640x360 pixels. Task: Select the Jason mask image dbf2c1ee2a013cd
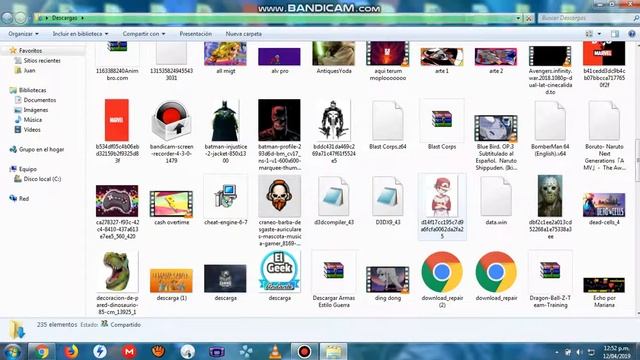click(x=550, y=207)
